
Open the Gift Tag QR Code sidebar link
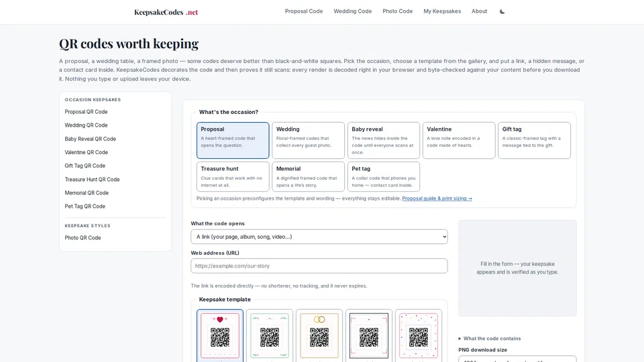click(85, 166)
